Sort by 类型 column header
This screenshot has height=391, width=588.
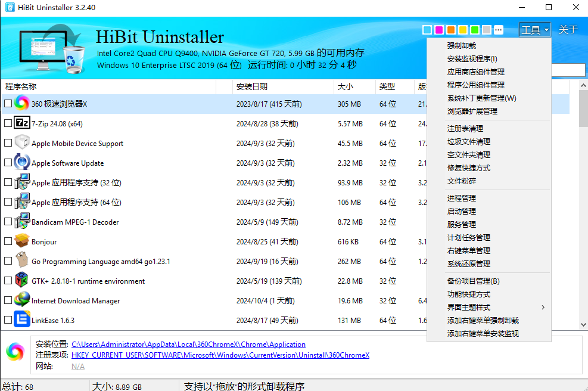coord(394,86)
